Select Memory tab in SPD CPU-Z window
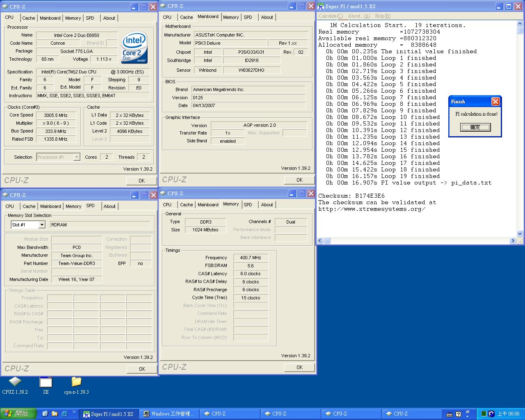This screenshot has width=525, height=420. point(73,206)
